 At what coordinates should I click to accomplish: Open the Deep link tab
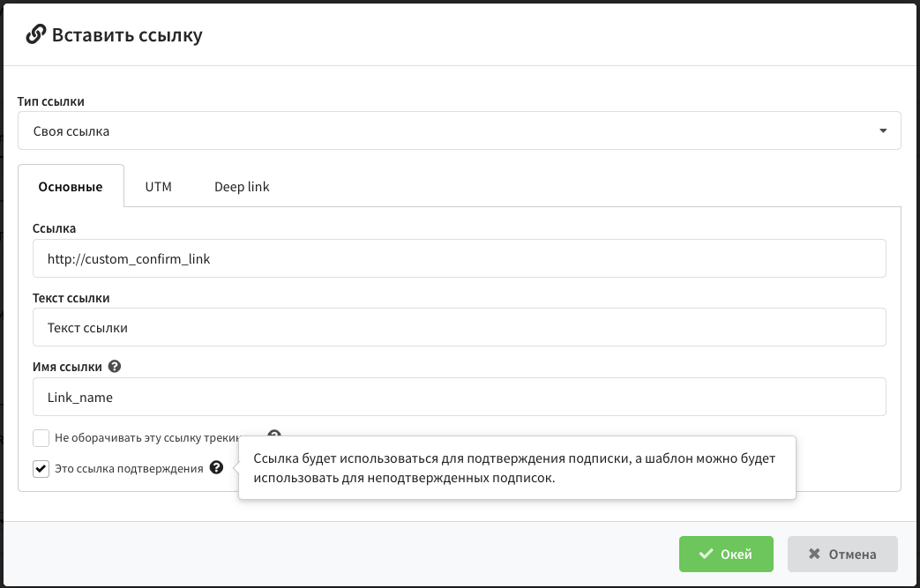tap(242, 187)
